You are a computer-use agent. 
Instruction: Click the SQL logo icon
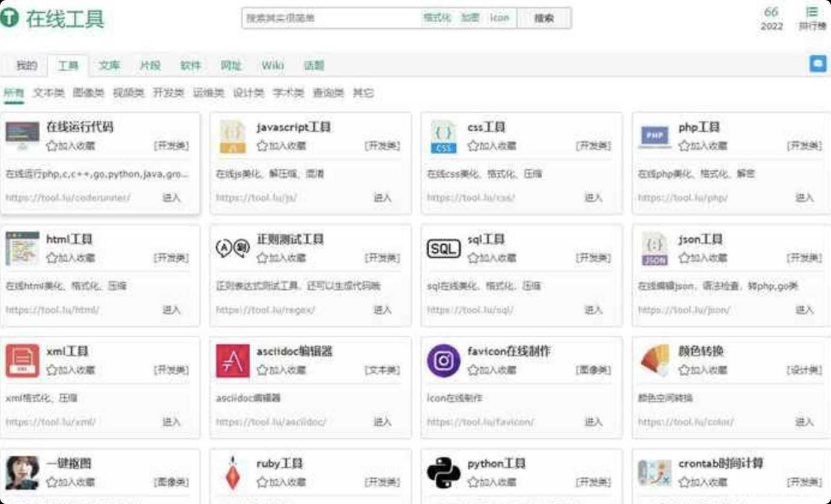pyautogui.click(x=444, y=248)
